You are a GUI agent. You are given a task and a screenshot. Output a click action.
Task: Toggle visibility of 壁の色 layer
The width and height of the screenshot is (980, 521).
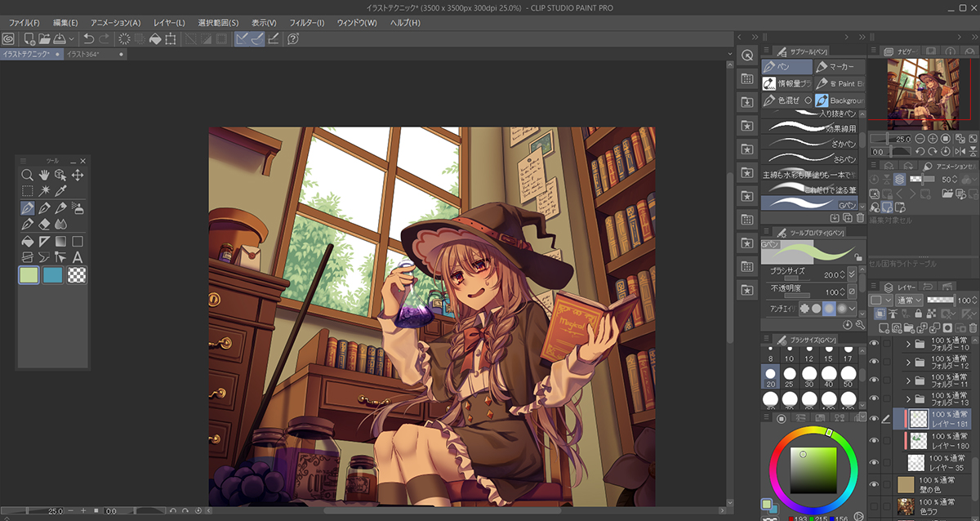click(x=874, y=484)
